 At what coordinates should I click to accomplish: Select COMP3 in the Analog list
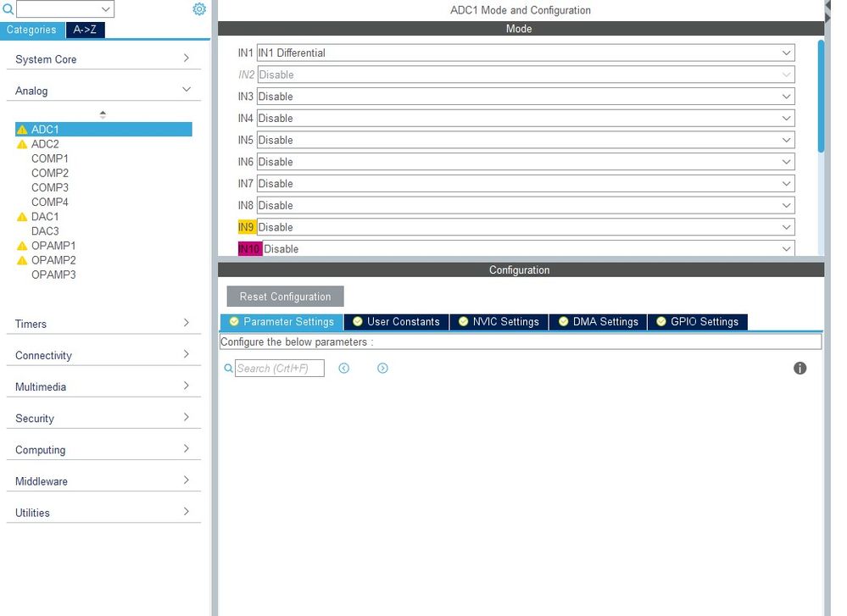pos(50,188)
